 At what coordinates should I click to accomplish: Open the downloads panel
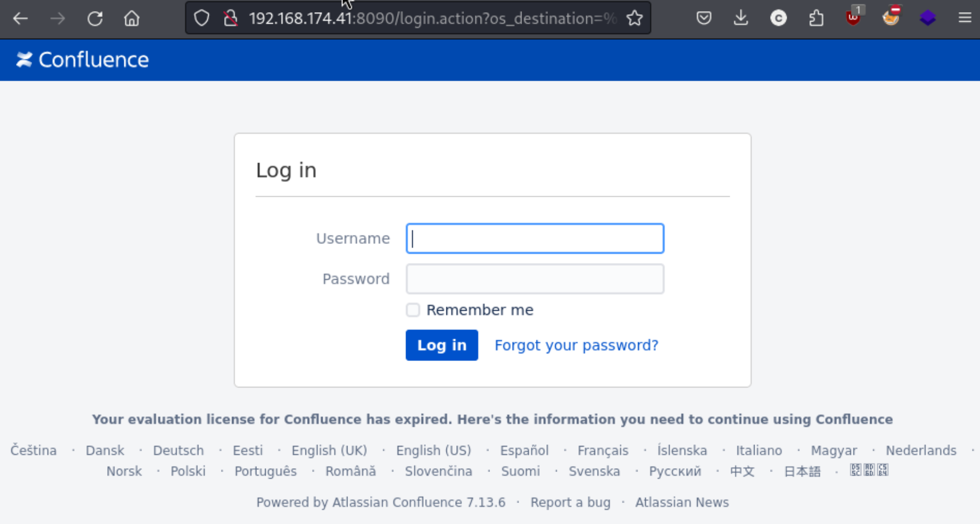click(x=741, y=18)
